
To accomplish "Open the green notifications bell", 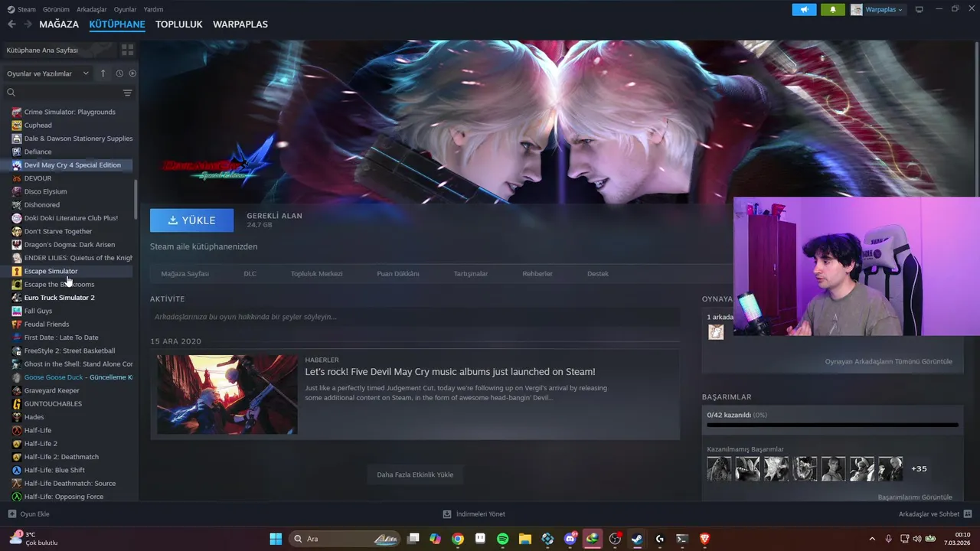I will (x=833, y=9).
